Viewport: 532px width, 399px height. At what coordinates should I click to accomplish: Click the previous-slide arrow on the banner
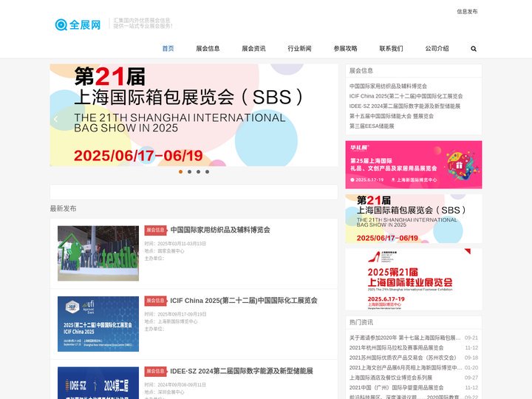pyautogui.click(x=56, y=119)
